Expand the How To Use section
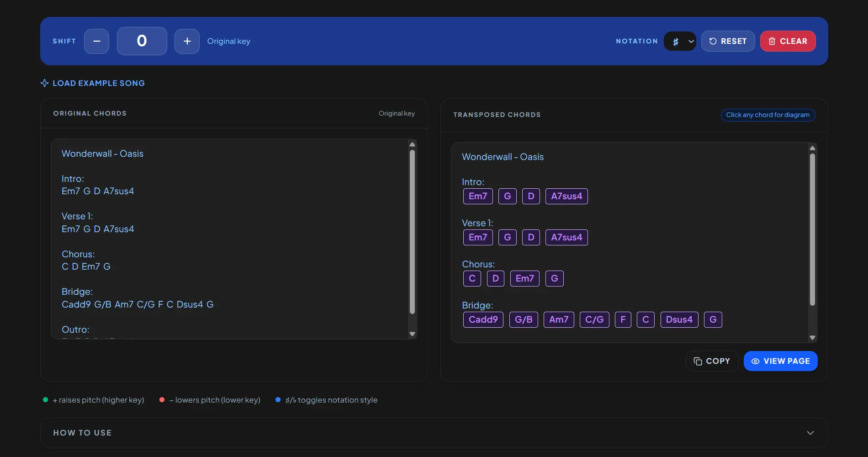 pyautogui.click(x=434, y=433)
